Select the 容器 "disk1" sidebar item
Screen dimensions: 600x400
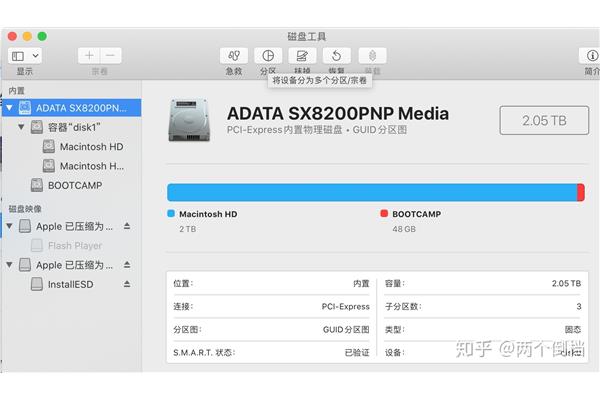click(72, 127)
